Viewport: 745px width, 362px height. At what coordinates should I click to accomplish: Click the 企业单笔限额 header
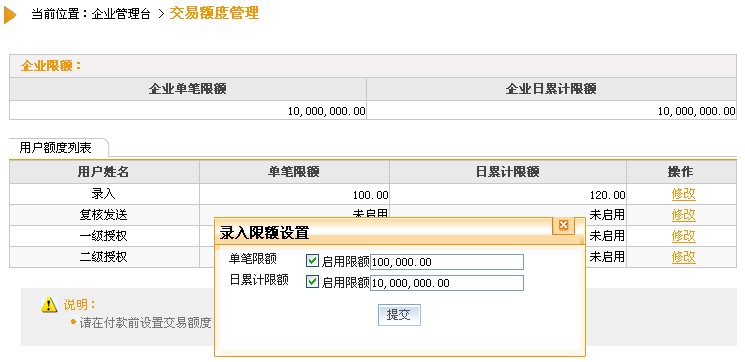pyautogui.click(x=188, y=89)
